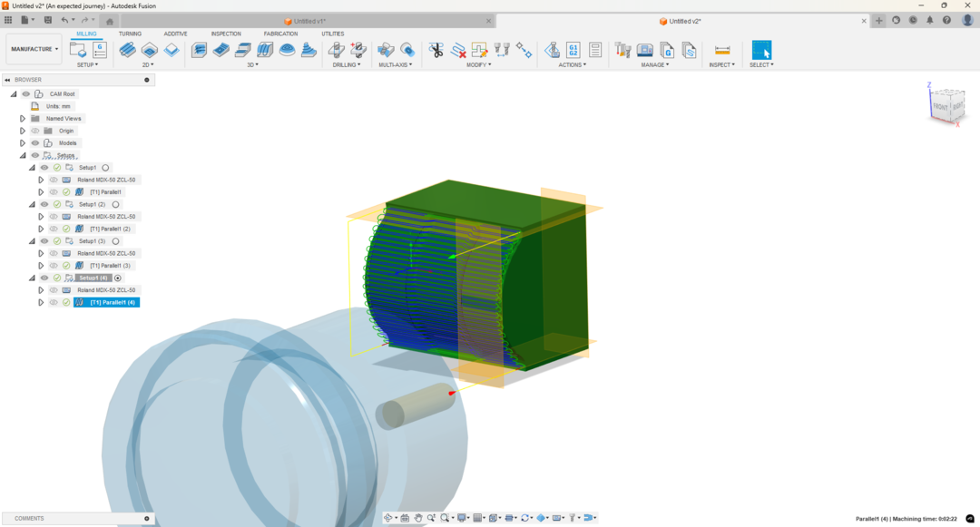Select the Hole Recognition tool

(358, 50)
